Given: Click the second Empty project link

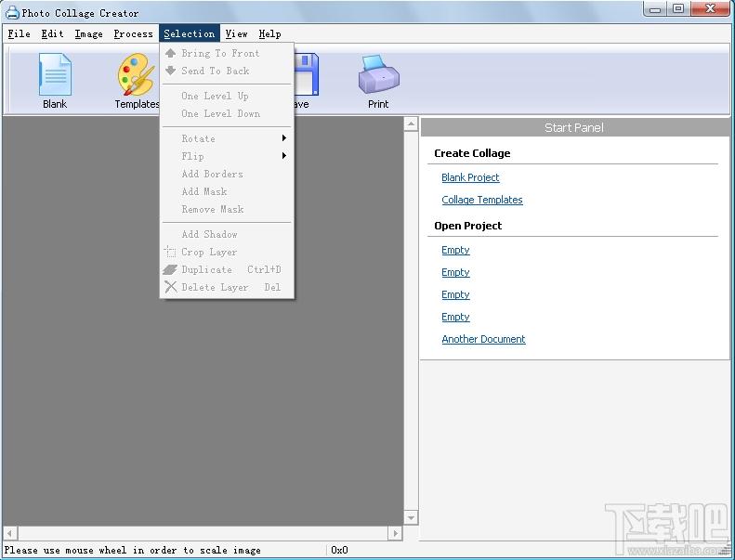Looking at the screenshot, I should (x=455, y=272).
